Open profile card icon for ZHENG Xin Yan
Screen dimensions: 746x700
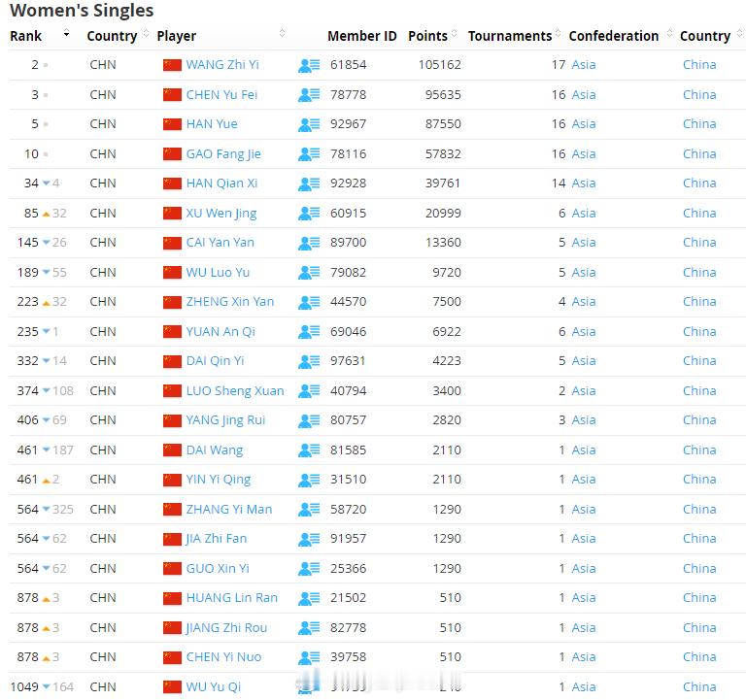tap(309, 302)
